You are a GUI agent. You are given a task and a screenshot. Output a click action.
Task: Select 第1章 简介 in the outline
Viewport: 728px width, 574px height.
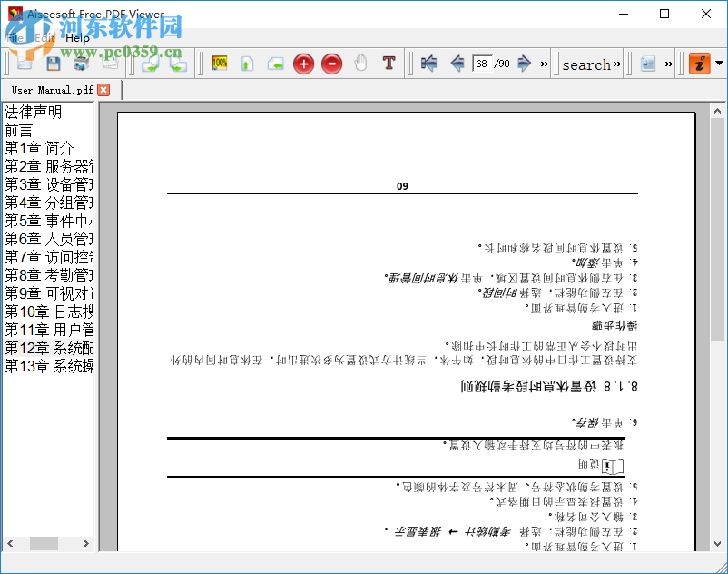point(40,147)
